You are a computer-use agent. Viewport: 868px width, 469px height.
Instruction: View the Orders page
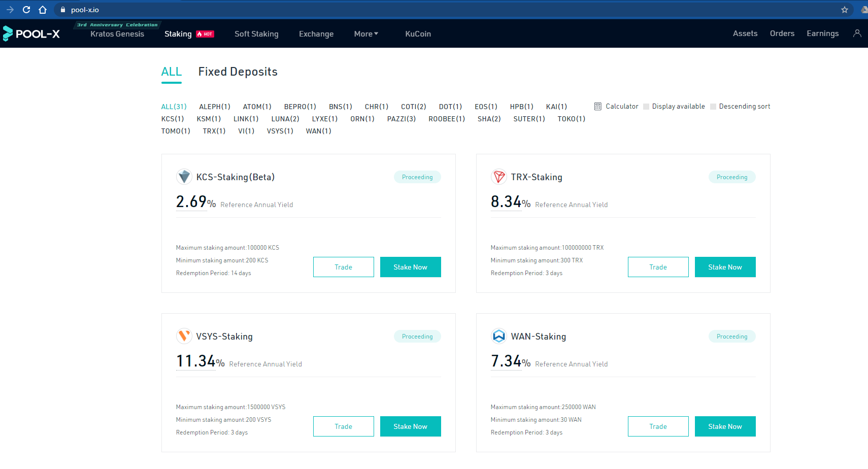coord(782,33)
